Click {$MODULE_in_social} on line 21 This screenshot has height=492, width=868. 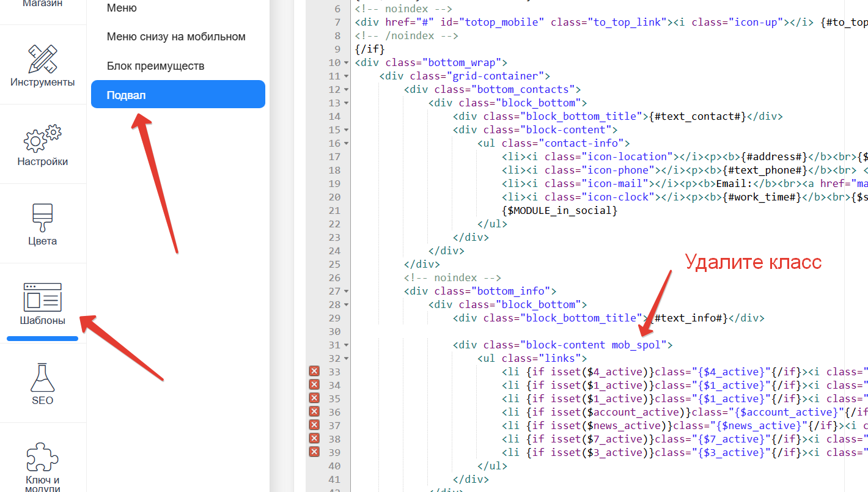[559, 210]
